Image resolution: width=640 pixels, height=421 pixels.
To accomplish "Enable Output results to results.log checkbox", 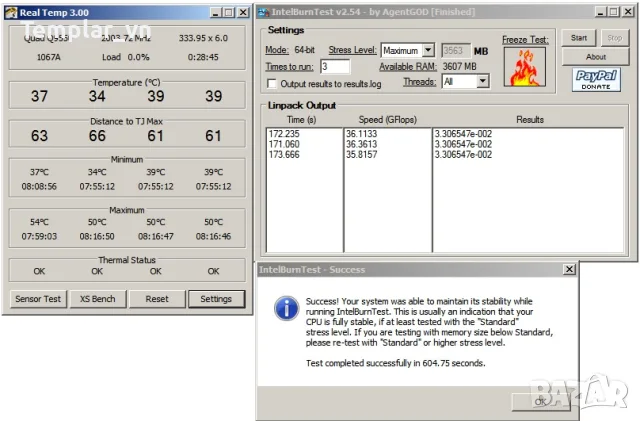I will (x=271, y=84).
